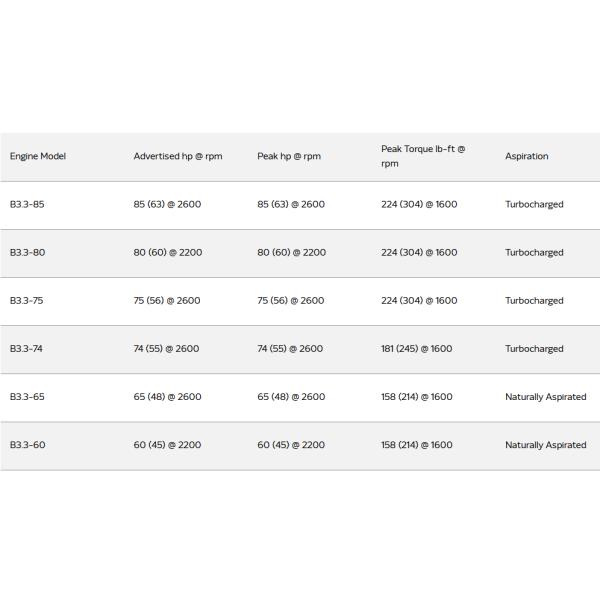
Task: Click the B3.3-75 peak torque value
Action: tap(419, 301)
